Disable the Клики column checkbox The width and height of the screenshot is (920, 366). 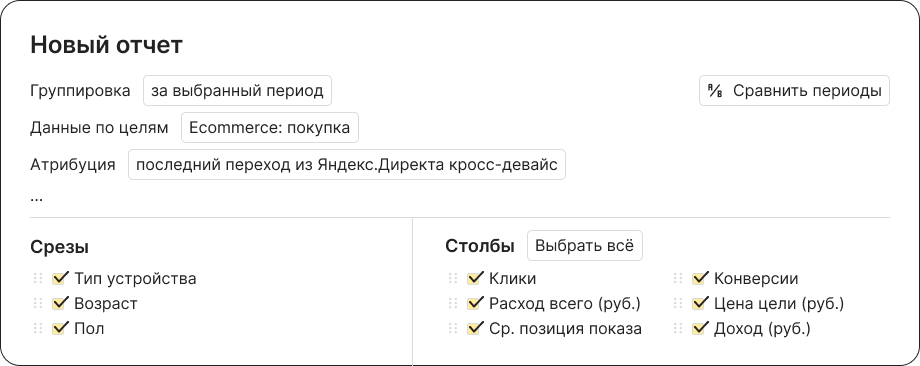475,277
